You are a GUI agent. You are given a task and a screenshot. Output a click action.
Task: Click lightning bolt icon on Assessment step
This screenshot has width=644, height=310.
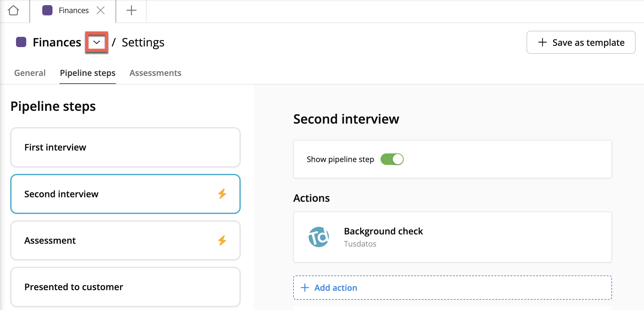click(x=222, y=241)
